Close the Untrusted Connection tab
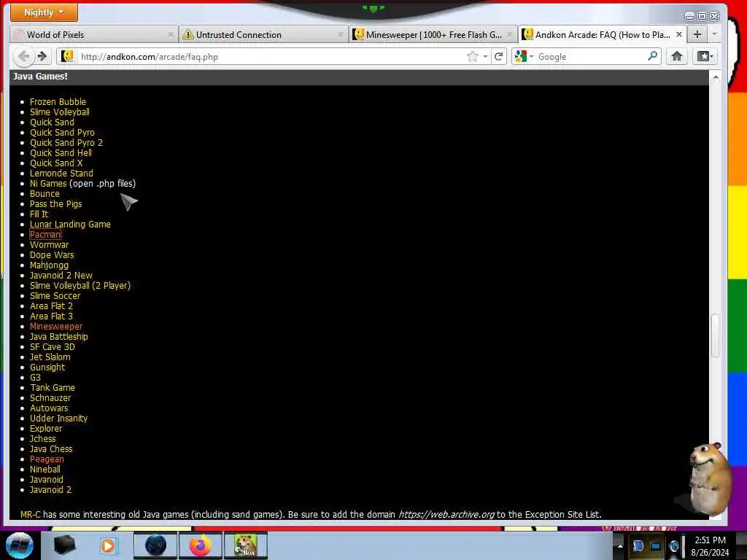This screenshot has height=560, width=747. tap(340, 34)
